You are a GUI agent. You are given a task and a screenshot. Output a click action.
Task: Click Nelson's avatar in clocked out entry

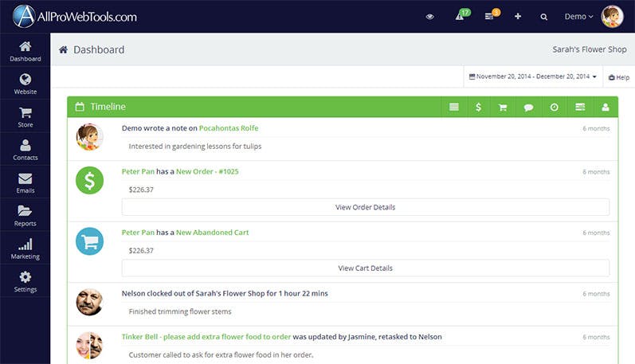click(x=89, y=302)
